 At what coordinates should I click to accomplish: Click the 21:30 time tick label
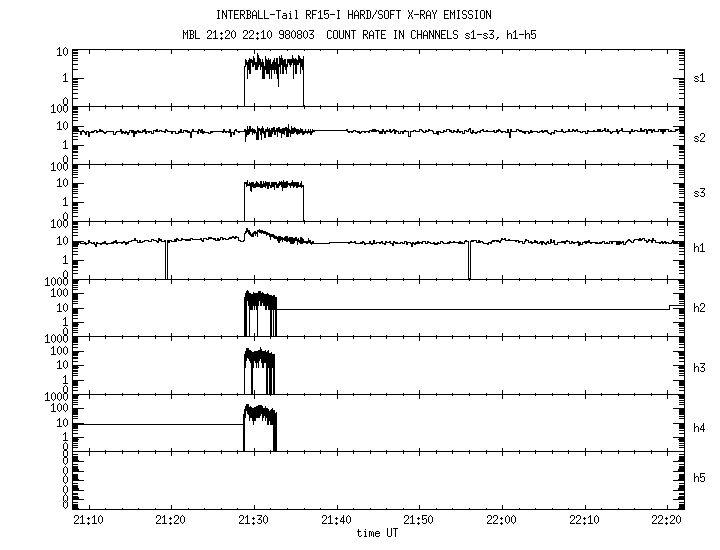(254, 520)
